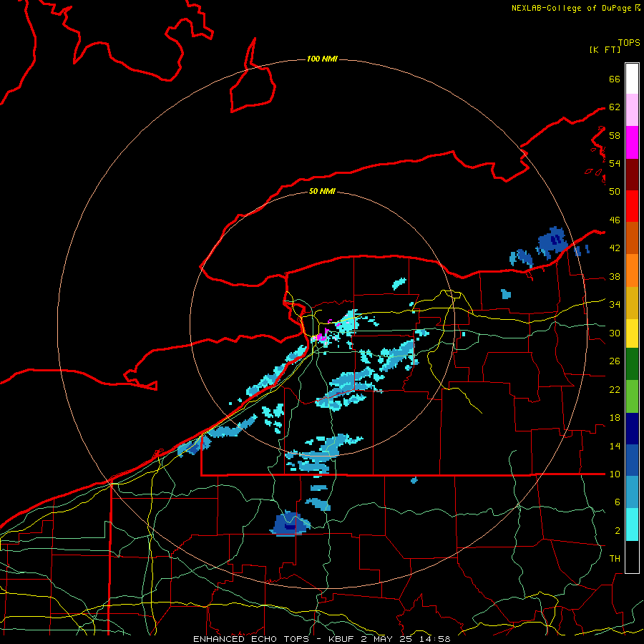Click the 10 scale value
Screen dimensions: 644x644
tap(615, 474)
